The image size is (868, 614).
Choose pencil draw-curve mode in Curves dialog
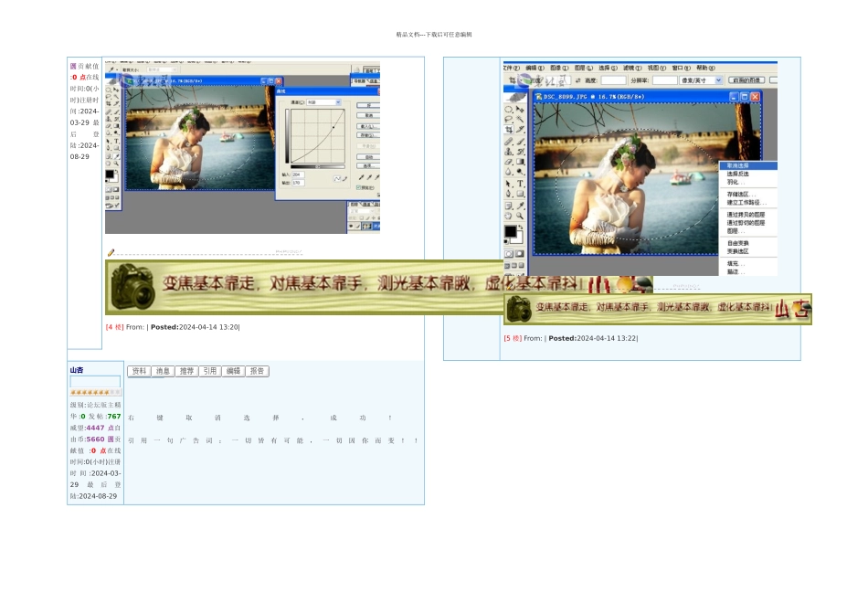click(x=344, y=179)
